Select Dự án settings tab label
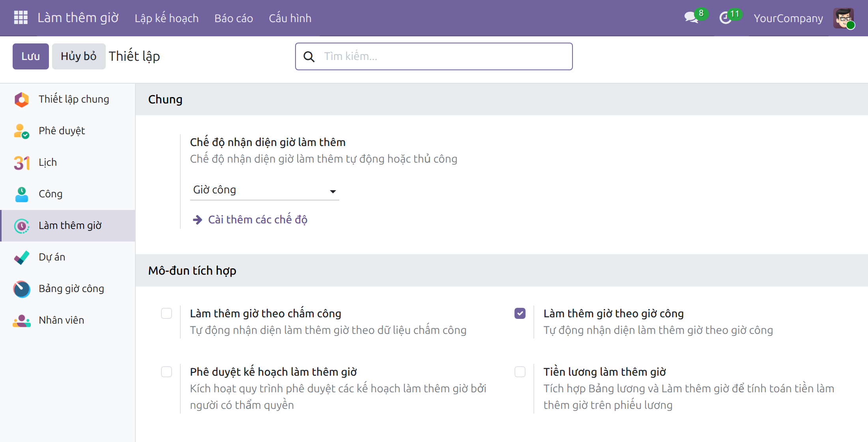Screen dimensions: 868x442 click(52, 257)
